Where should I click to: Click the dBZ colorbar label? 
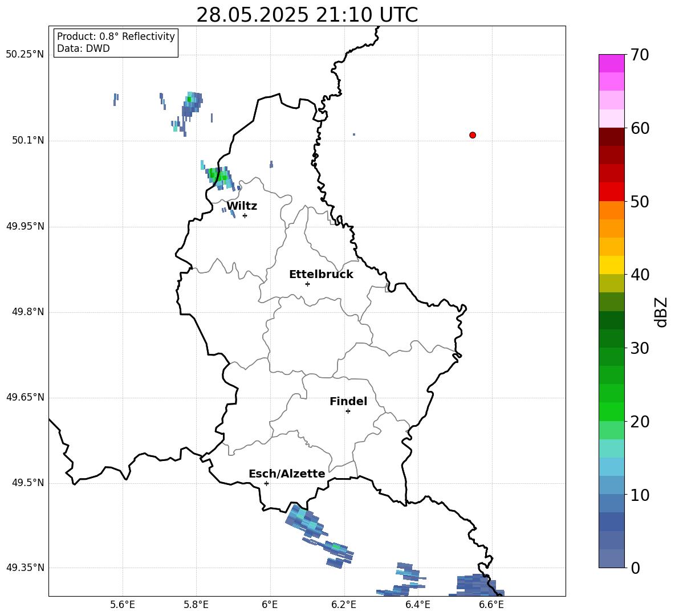(x=661, y=312)
